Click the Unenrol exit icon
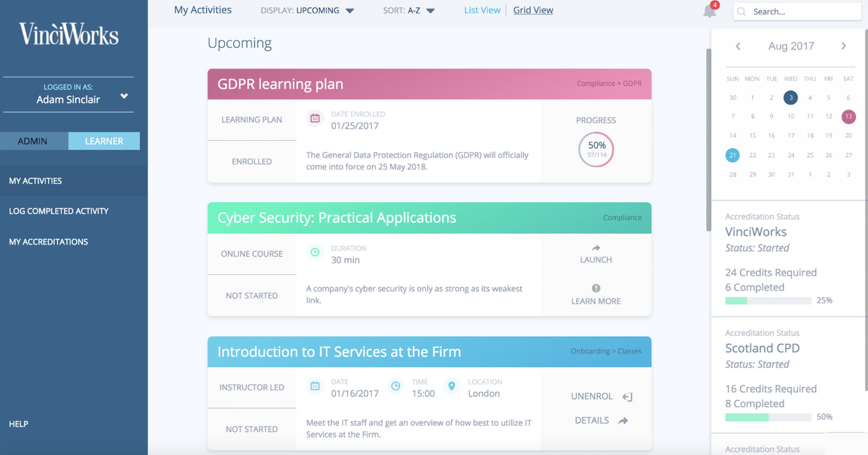 pos(627,397)
